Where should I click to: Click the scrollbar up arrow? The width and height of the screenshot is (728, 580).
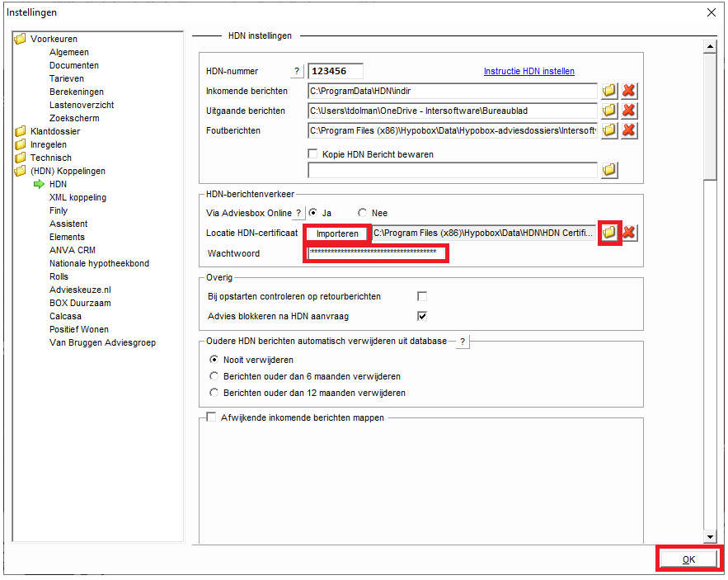(x=710, y=46)
